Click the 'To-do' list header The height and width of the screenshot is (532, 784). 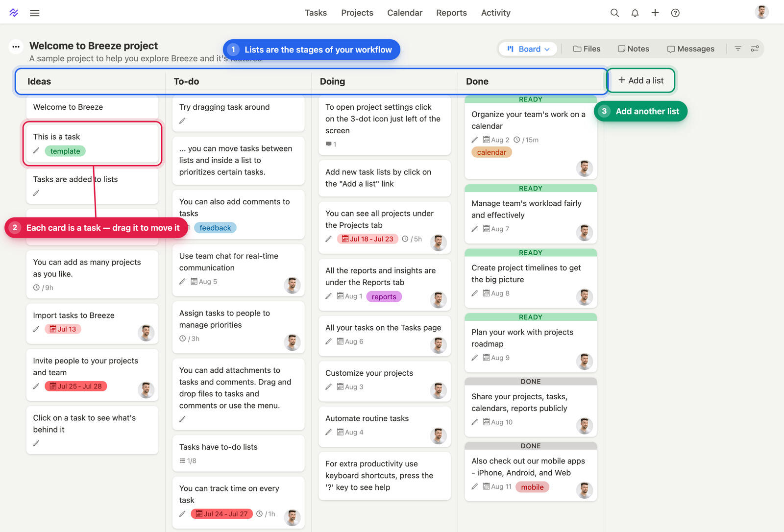coord(186,81)
